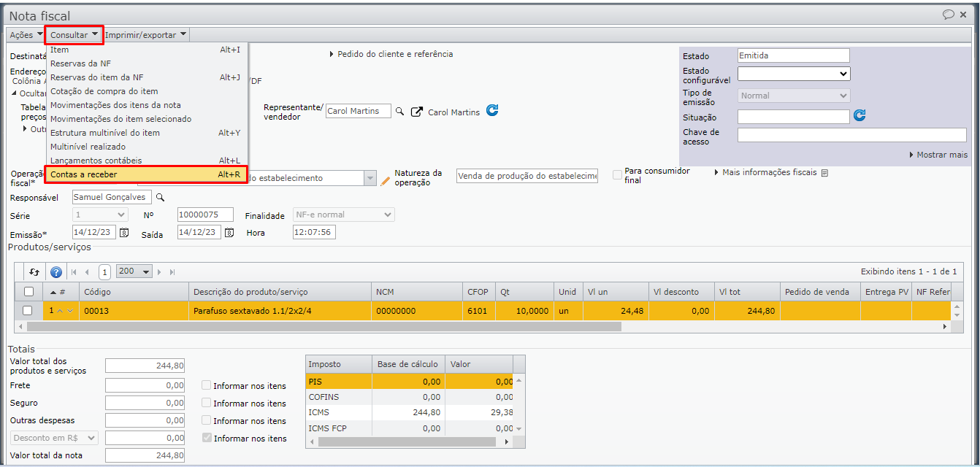Screen dimensions: 980x467
Task: Open the Imprimir/exportar menu button
Action: [x=145, y=34]
